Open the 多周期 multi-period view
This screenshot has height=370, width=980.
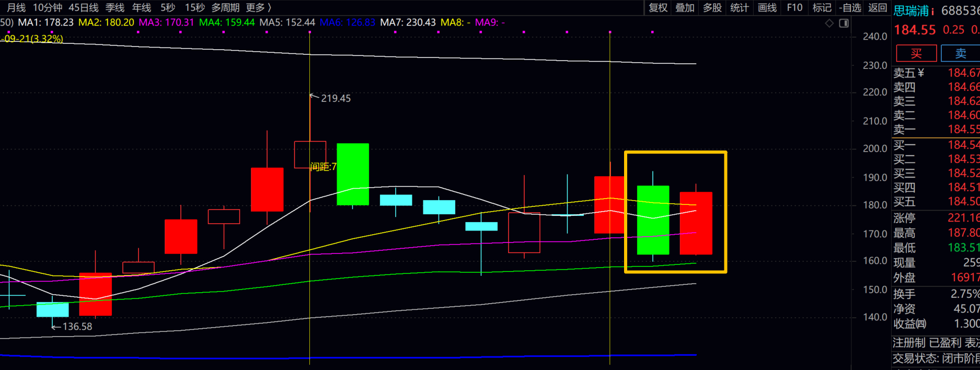coord(225,8)
